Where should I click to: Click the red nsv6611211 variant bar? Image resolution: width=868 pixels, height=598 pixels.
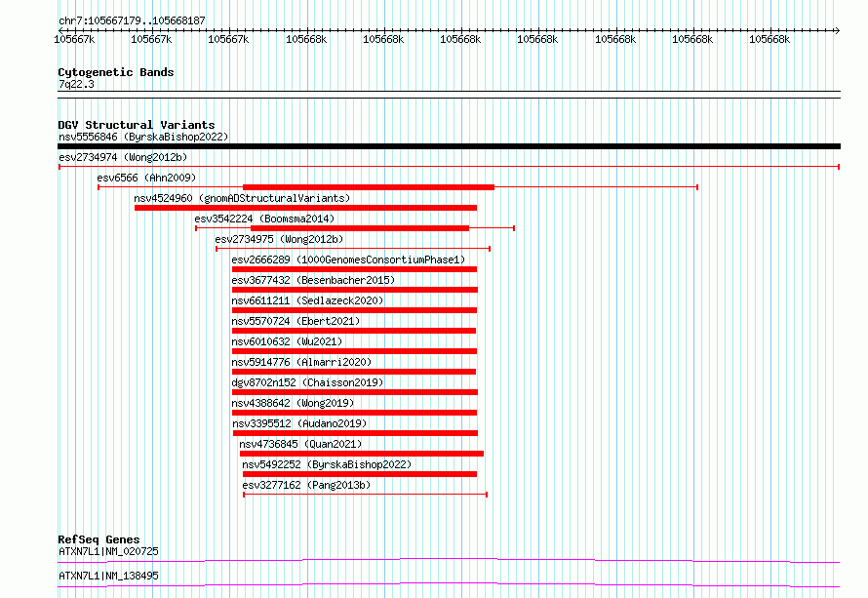(x=354, y=310)
